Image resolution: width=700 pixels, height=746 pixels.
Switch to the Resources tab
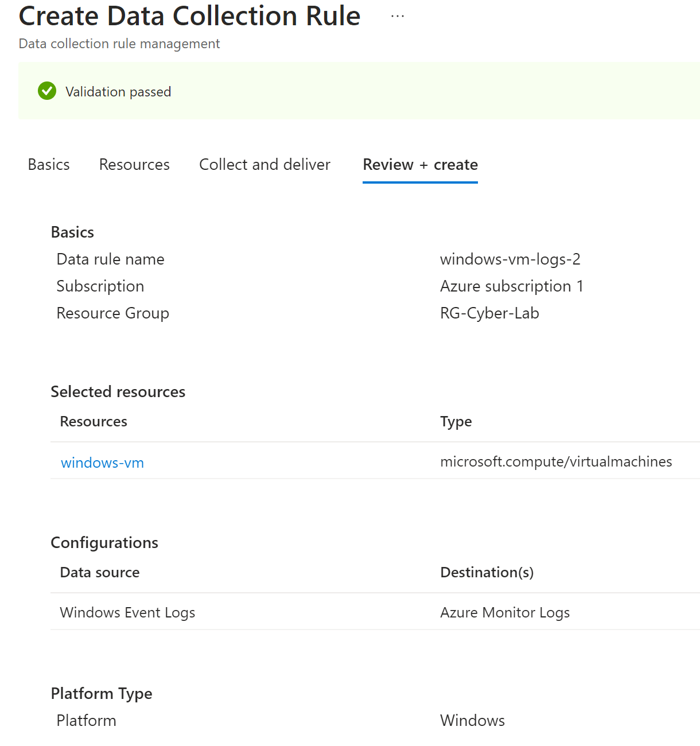(134, 165)
